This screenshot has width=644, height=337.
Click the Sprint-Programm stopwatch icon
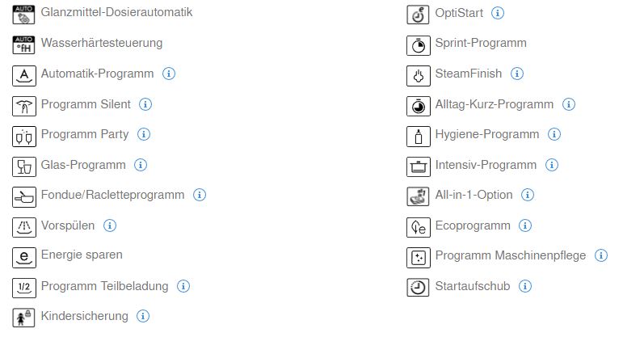click(x=418, y=45)
